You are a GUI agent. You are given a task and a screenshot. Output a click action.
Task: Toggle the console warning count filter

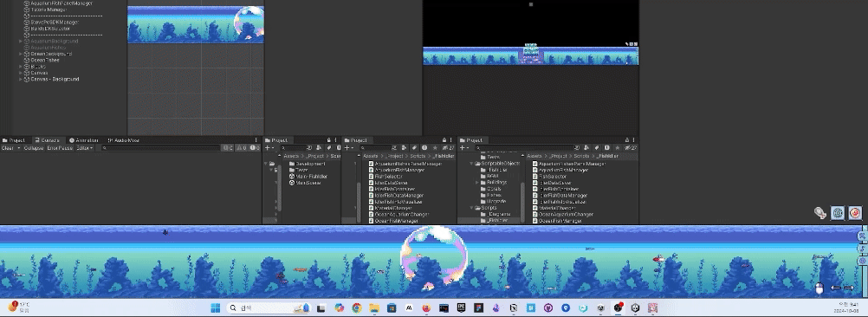coord(242,148)
